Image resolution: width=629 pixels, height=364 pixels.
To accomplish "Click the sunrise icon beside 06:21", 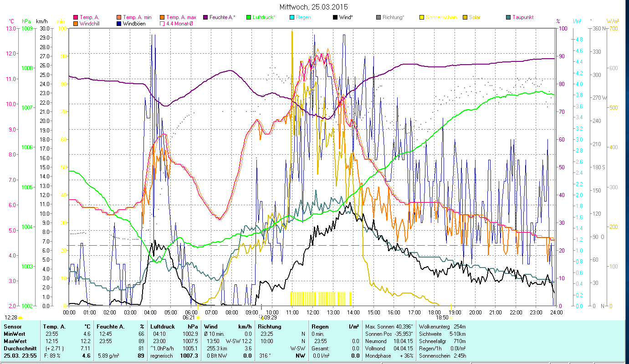I will pyautogui.click(x=198, y=317).
